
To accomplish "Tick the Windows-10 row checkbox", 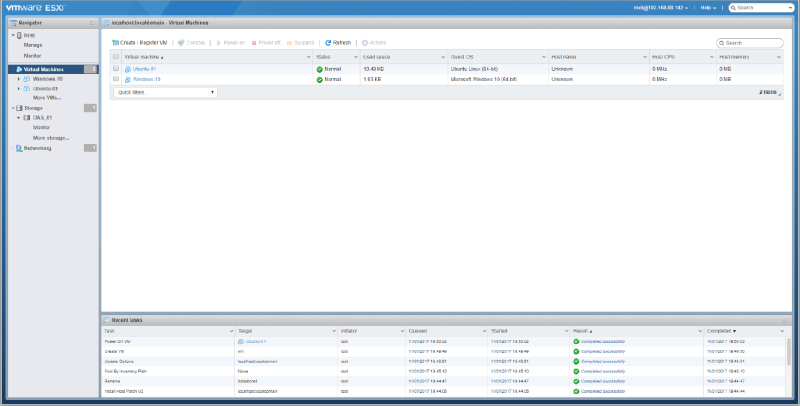I will click(x=116, y=78).
